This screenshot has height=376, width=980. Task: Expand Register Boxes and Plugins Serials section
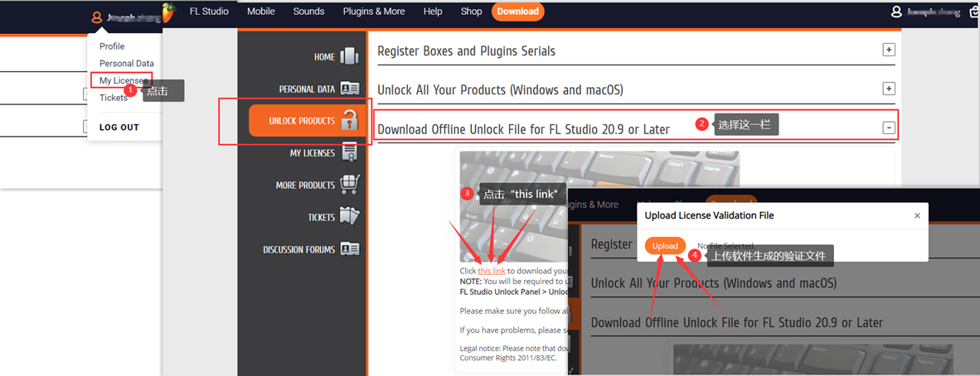tap(889, 51)
